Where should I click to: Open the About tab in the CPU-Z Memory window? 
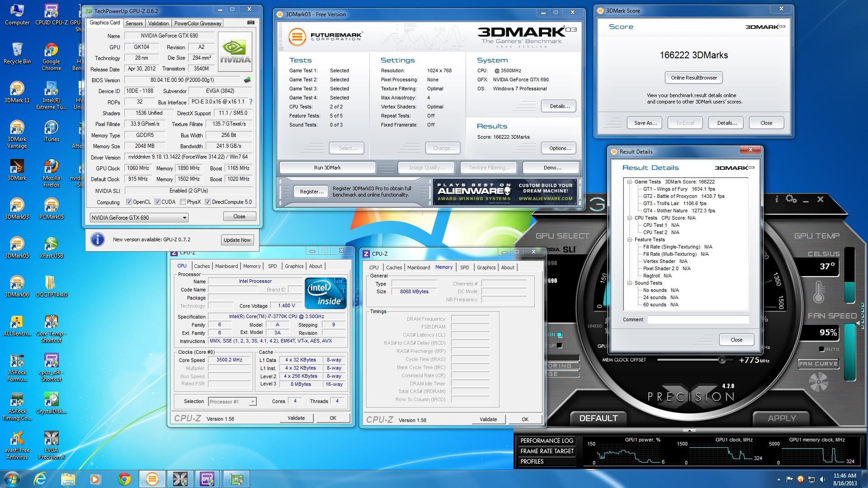point(507,267)
